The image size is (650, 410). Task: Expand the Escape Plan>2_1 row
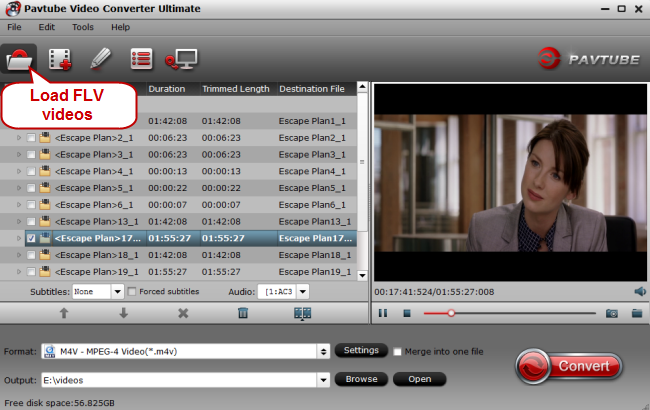(x=19, y=138)
